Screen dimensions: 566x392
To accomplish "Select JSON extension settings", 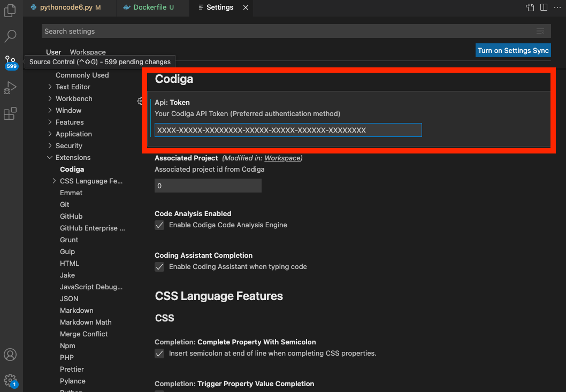I will pyautogui.click(x=70, y=299).
